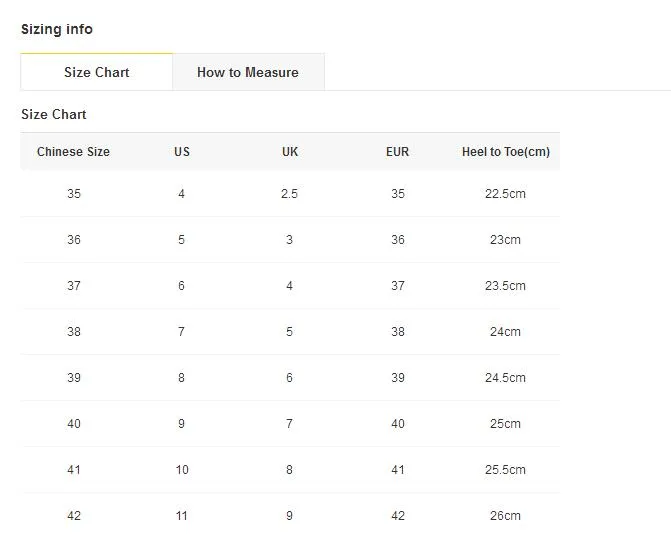Select the 24.5cm measurement cell

click(x=505, y=378)
